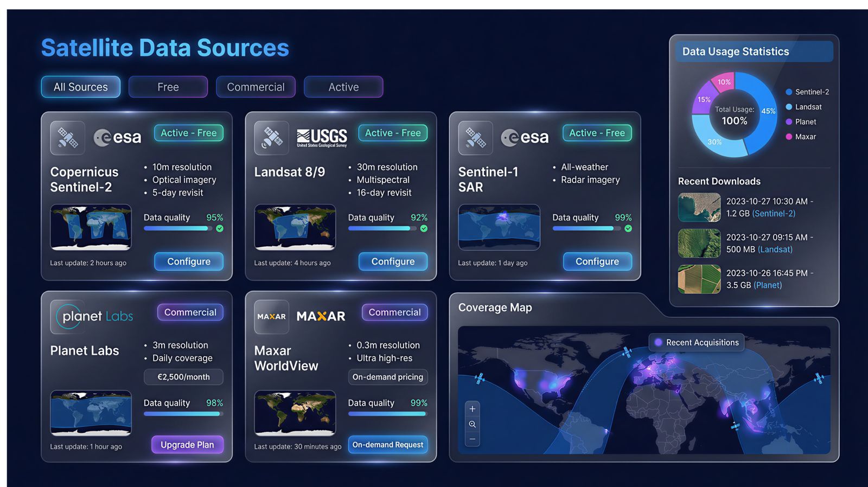This screenshot has height=487, width=868.
Task: Click the satellite icon on Sentinel-1 SAR card
Action: click(x=476, y=138)
